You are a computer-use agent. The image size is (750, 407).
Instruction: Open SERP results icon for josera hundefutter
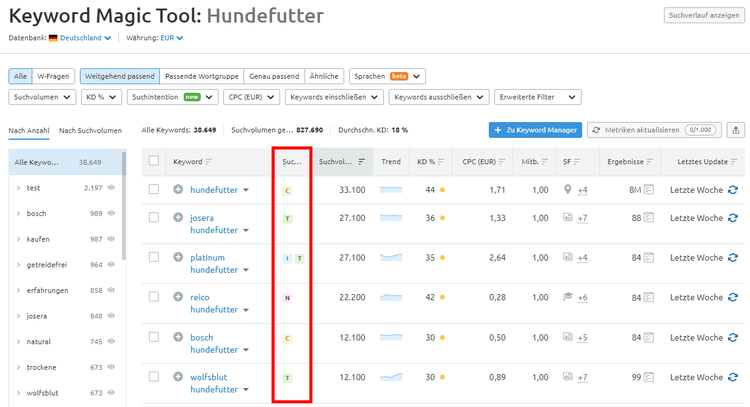point(649,218)
